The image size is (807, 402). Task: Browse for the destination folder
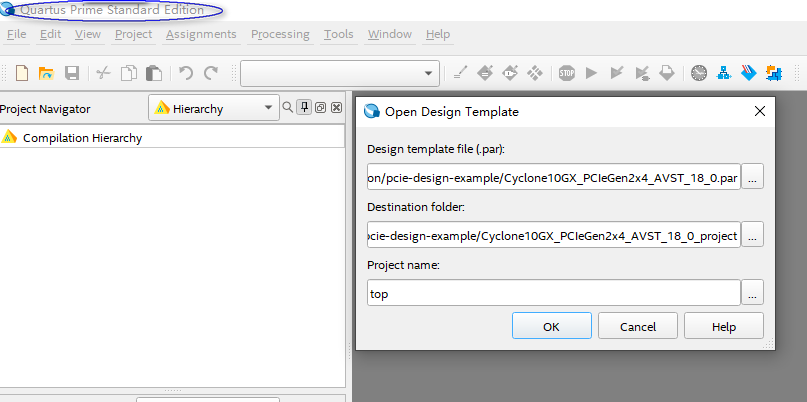(752, 235)
